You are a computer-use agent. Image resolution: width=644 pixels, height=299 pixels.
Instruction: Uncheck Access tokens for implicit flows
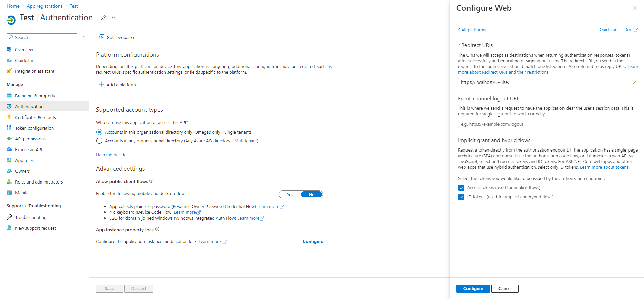pos(461,188)
